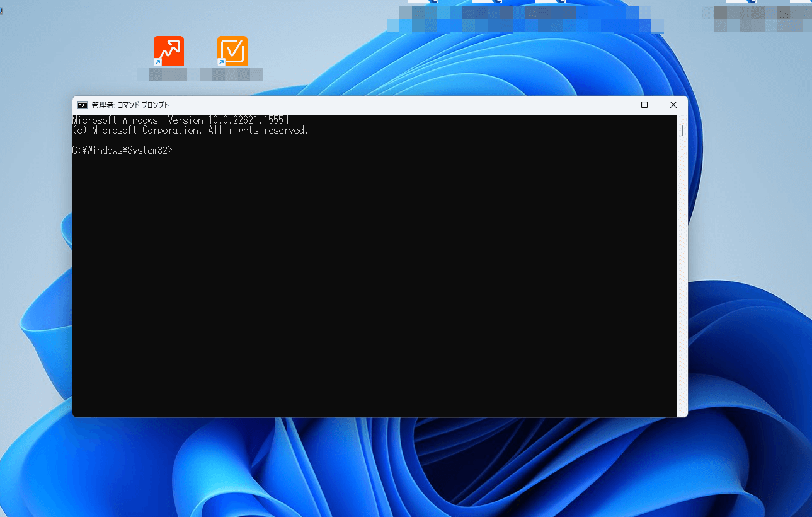This screenshot has height=517, width=812.
Task: Select the orange checkmark desktop shortcut
Action: [x=232, y=51]
